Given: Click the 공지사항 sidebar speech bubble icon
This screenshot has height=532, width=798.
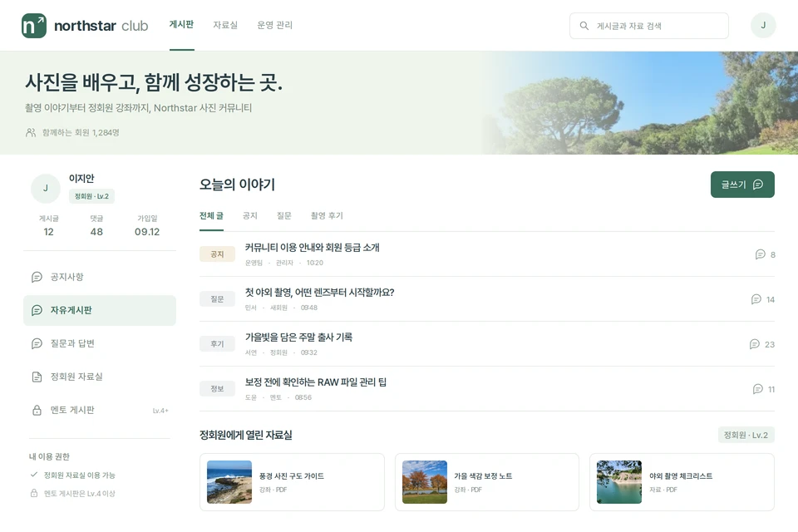Looking at the screenshot, I should 37,277.
